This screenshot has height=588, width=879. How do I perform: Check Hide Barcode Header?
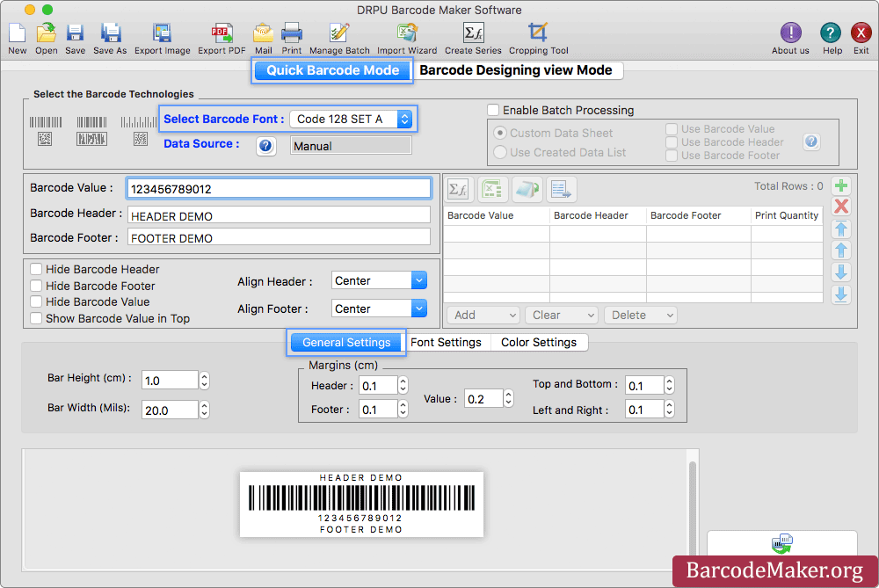coord(36,269)
